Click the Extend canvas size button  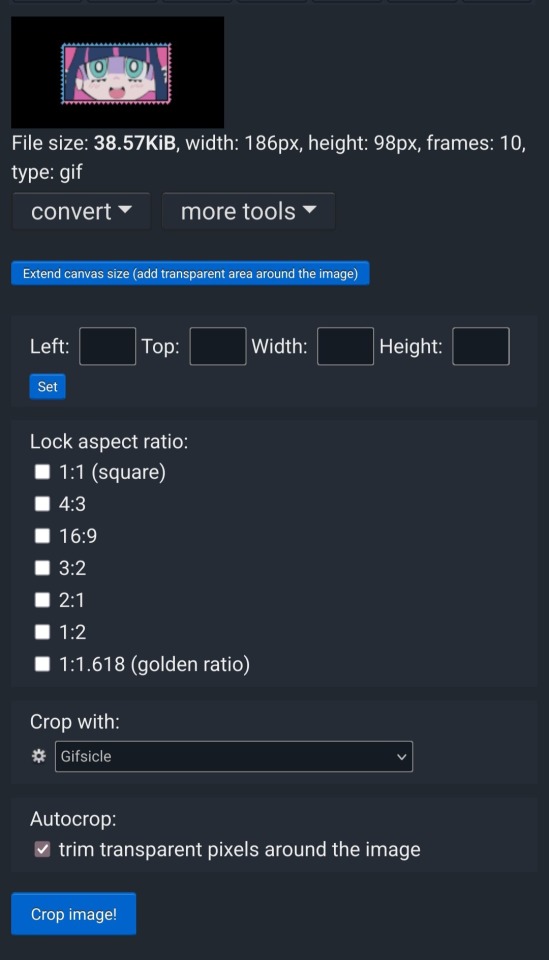click(190, 273)
